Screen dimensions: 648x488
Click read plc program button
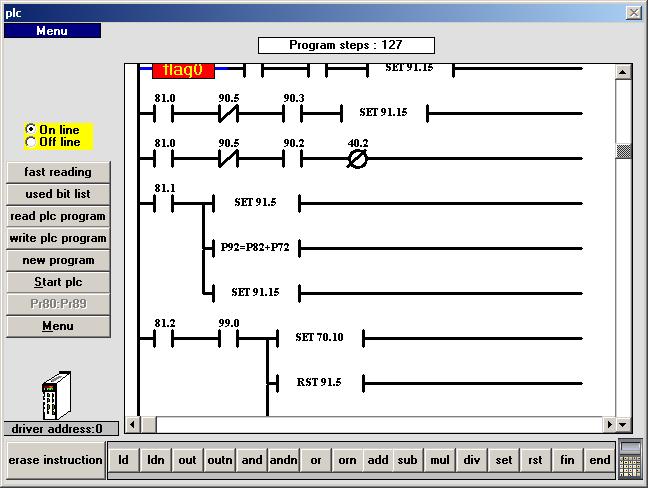click(58, 216)
